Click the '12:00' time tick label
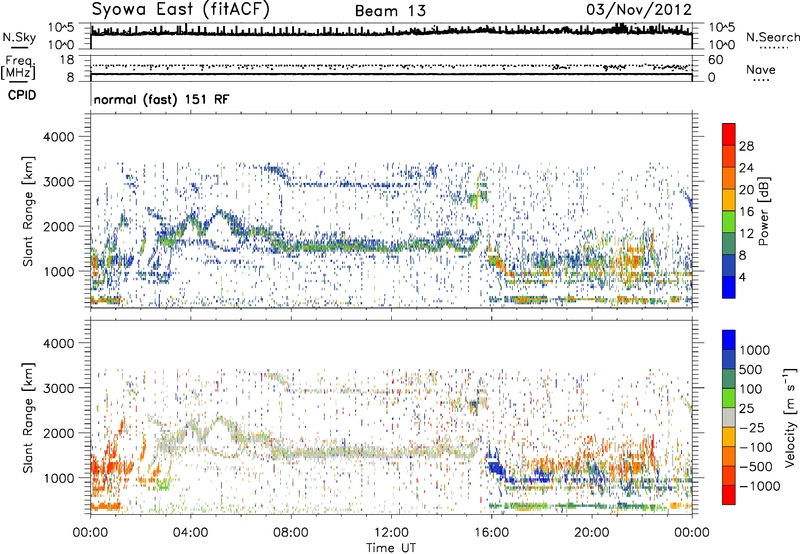Image resolution: width=800 pixels, height=554 pixels. click(391, 533)
